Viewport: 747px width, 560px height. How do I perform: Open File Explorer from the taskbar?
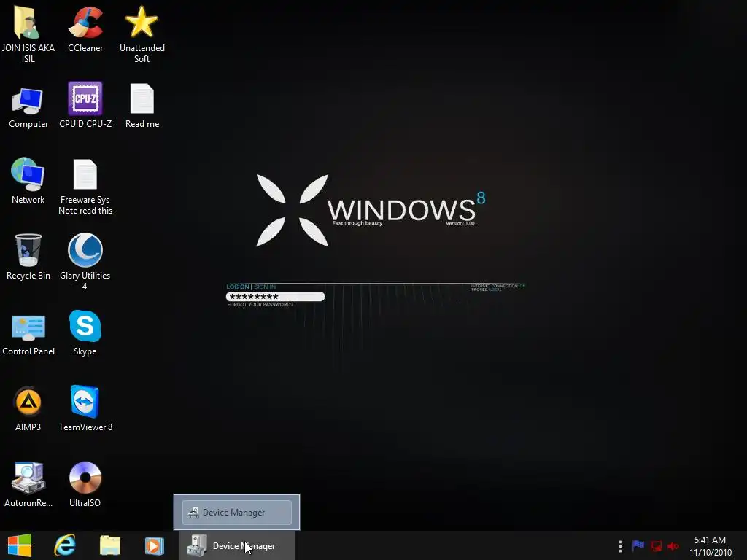click(110, 545)
